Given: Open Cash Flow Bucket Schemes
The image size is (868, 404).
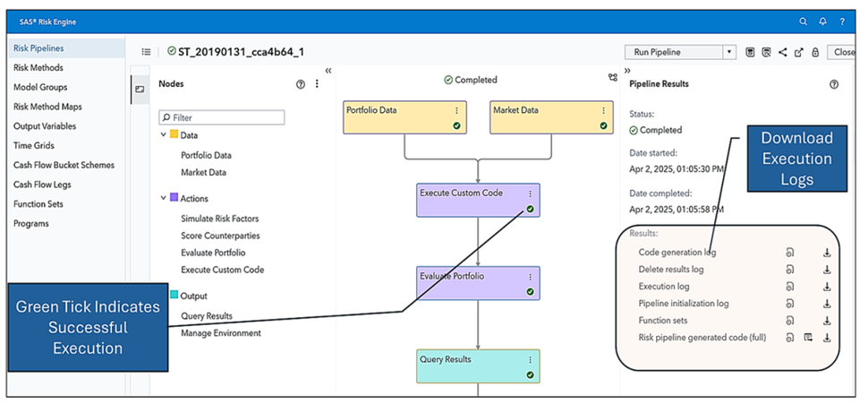Looking at the screenshot, I should point(66,165).
